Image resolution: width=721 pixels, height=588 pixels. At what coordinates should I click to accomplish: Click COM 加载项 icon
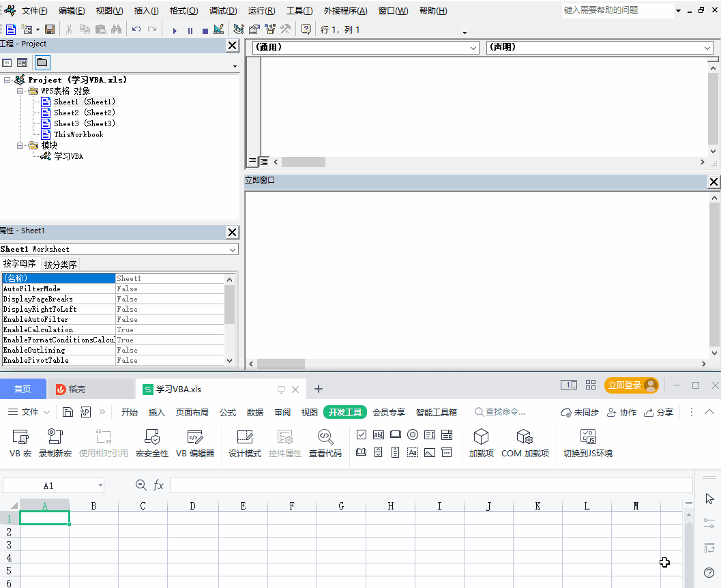(525, 443)
